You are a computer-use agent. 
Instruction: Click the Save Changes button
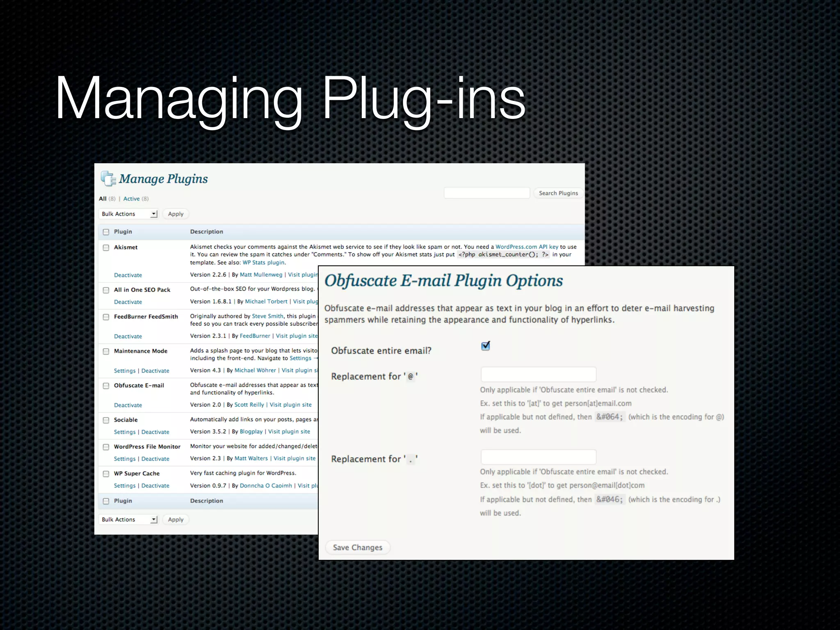tap(357, 548)
